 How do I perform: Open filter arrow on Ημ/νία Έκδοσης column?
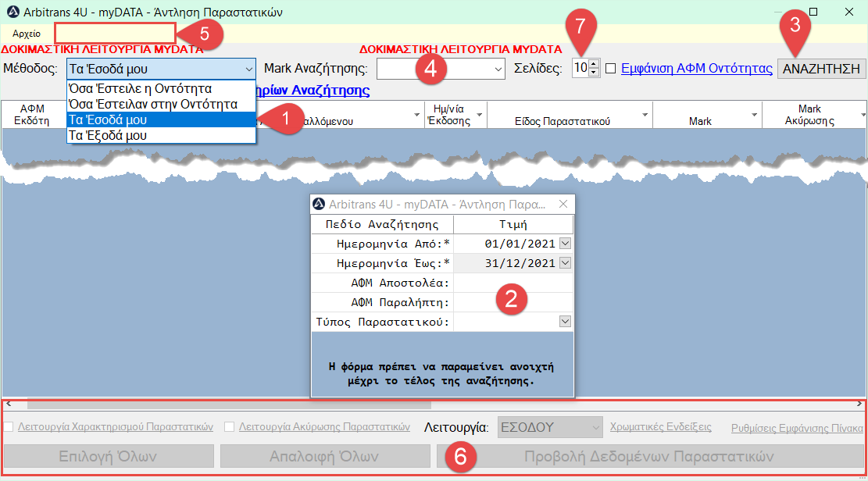(x=480, y=115)
